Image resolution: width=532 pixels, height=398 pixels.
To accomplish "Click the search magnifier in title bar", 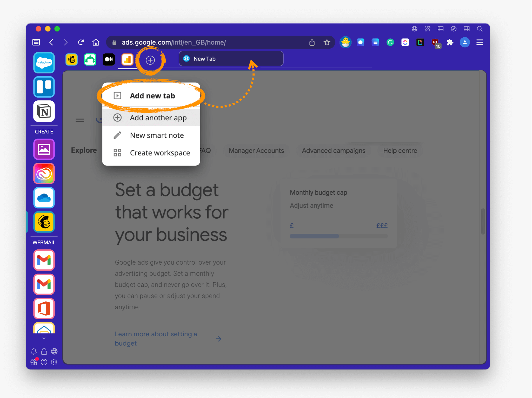I will click(x=480, y=29).
